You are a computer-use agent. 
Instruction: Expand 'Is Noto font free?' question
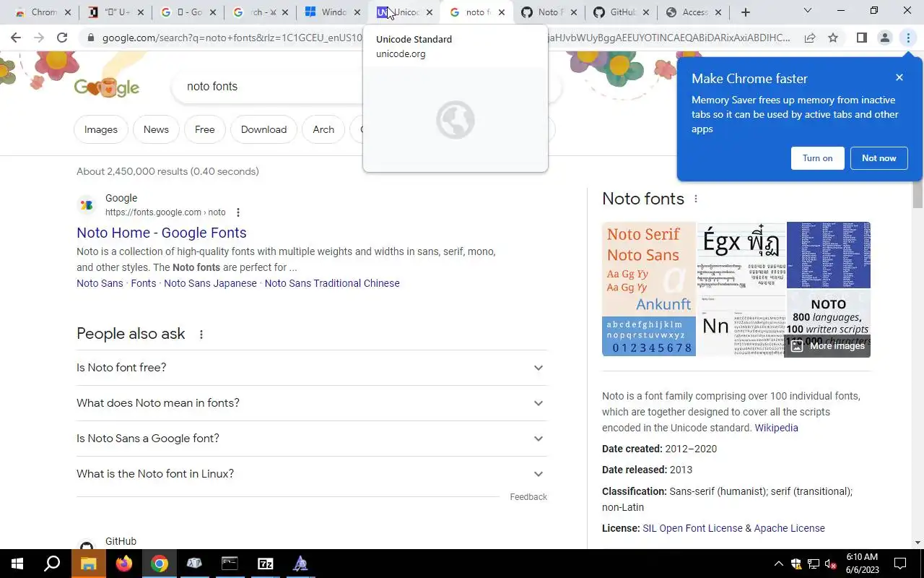tap(311, 368)
